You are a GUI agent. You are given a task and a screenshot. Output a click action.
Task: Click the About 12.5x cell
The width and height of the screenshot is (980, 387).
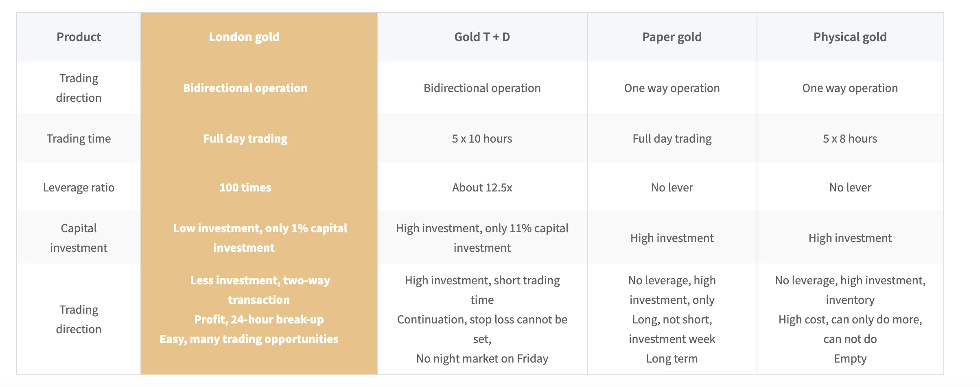(482, 187)
